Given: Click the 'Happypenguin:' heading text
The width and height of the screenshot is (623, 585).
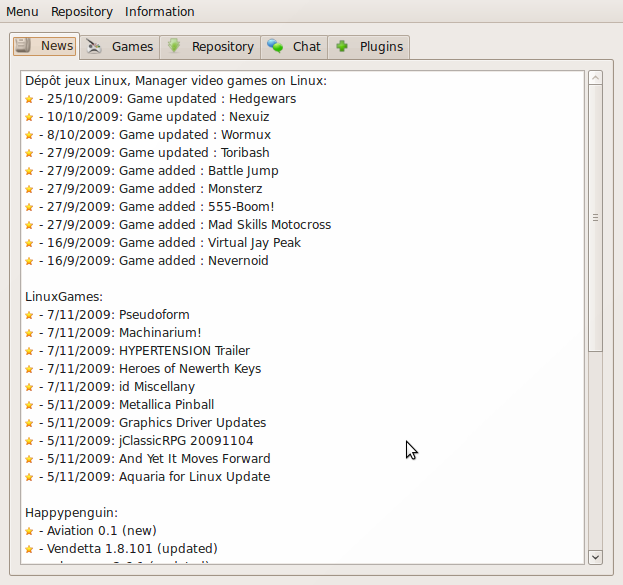Looking at the screenshot, I should click(72, 513).
